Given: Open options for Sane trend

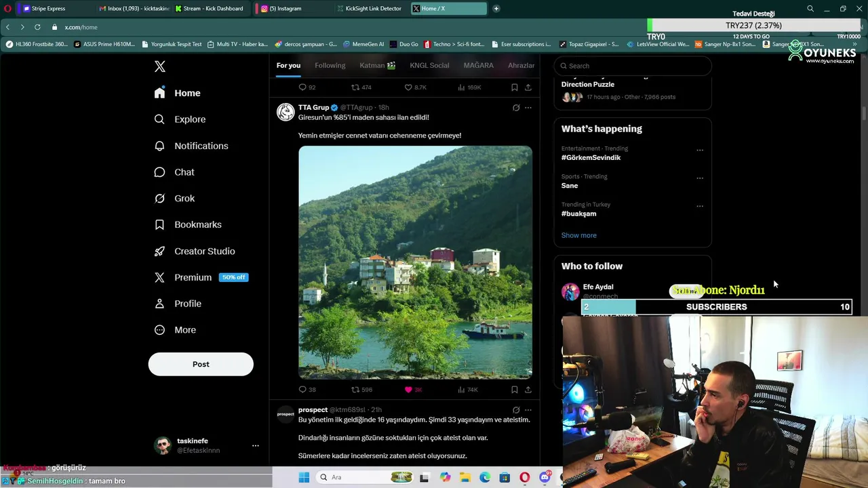Looking at the screenshot, I should coord(700,178).
